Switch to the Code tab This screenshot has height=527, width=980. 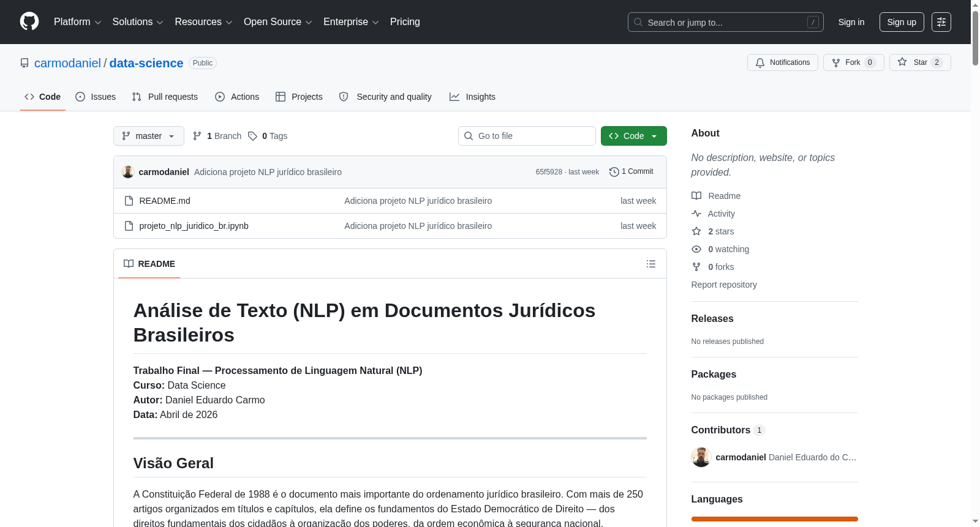[x=43, y=97]
